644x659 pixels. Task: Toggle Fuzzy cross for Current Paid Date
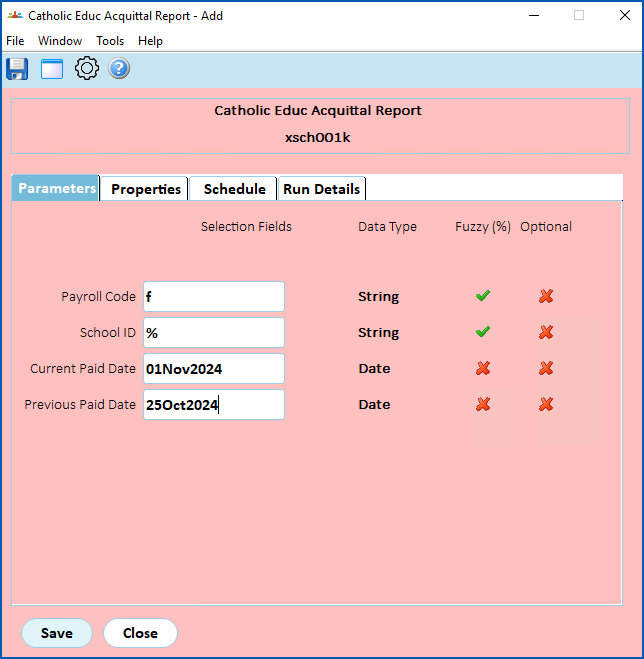coord(483,369)
